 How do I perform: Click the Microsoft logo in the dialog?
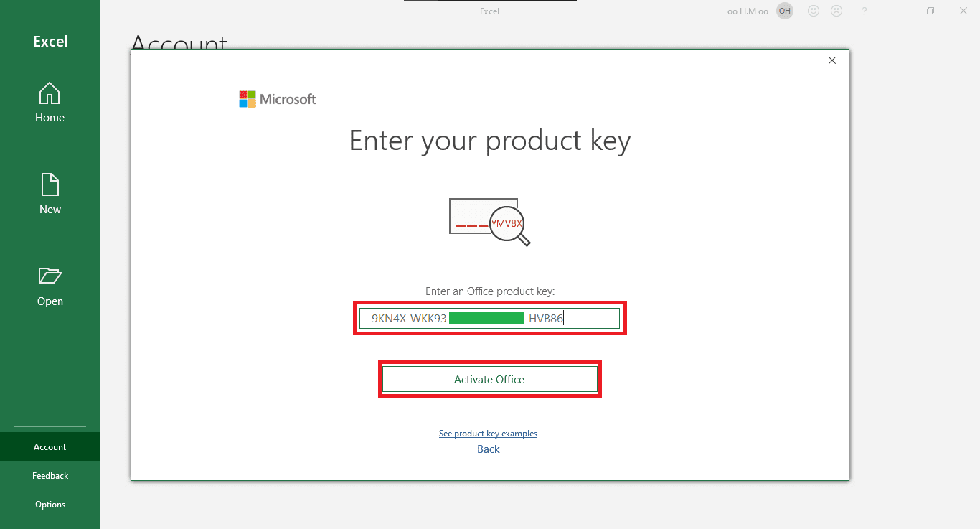click(278, 99)
